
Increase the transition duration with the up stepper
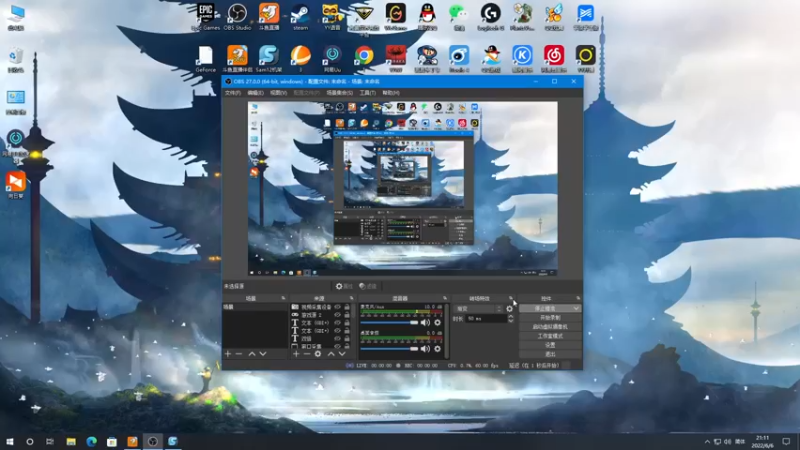(510, 316)
